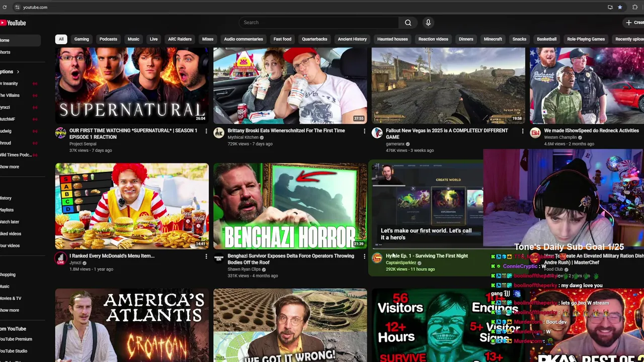Open more options for Benghazi Survivor video
Viewport: 644px width, 362px height.
click(364, 256)
